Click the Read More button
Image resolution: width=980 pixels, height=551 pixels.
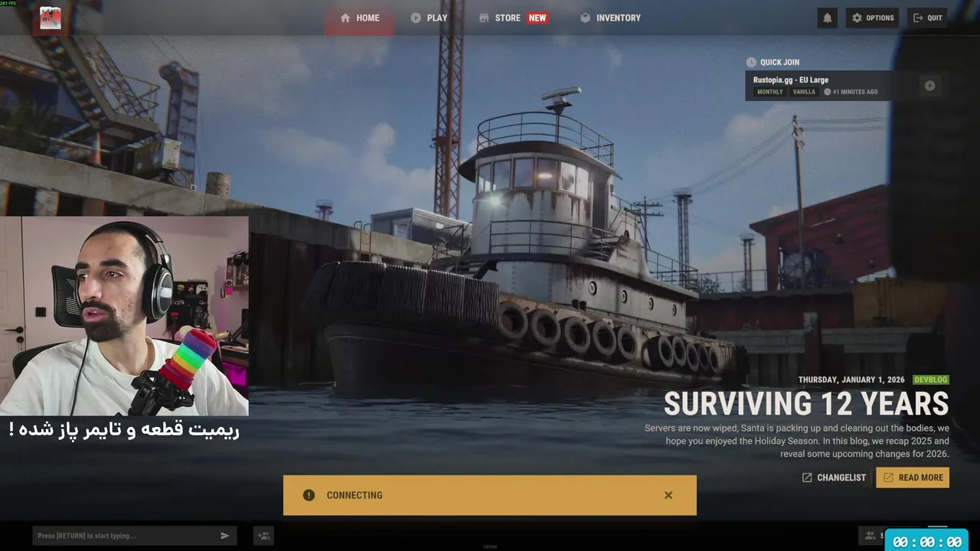[913, 478]
